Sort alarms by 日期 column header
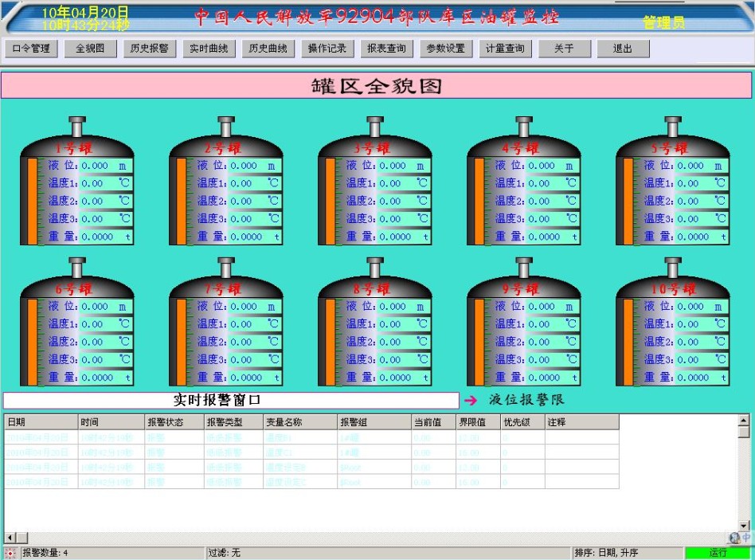This screenshot has width=755, height=560. pyautogui.click(x=40, y=422)
